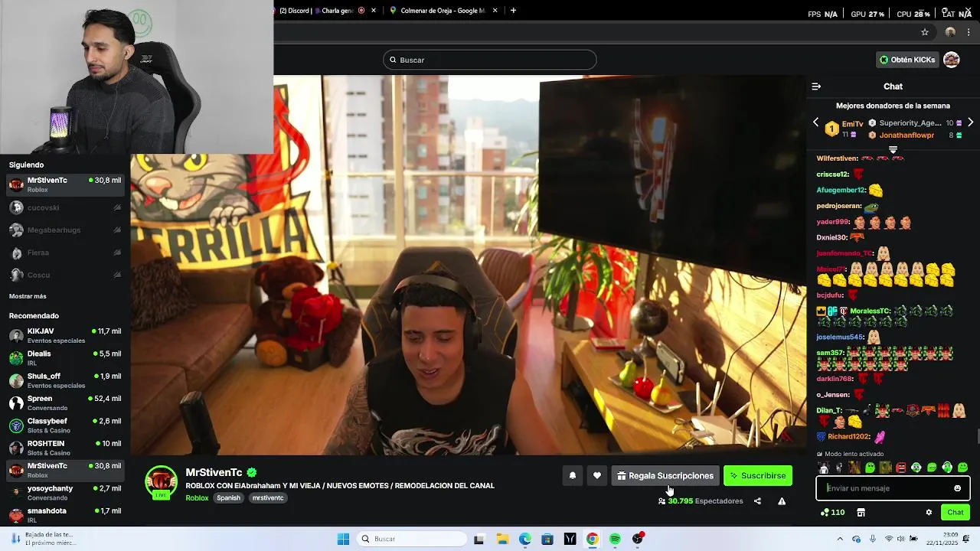Open the chat shop icon
980x551 pixels.
point(861,513)
